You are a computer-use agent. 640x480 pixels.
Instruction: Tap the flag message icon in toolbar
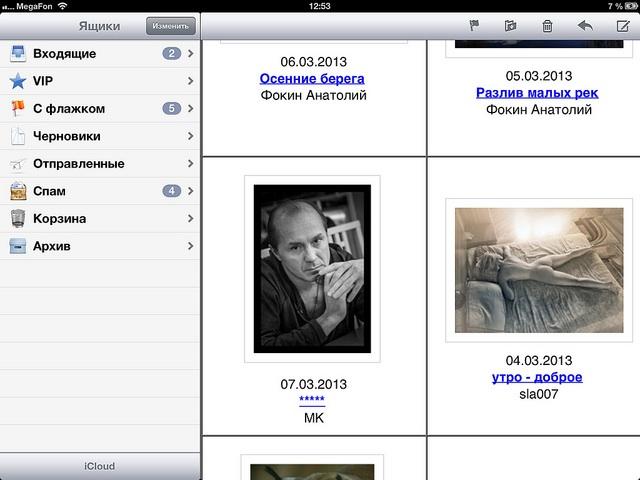[474, 26]
